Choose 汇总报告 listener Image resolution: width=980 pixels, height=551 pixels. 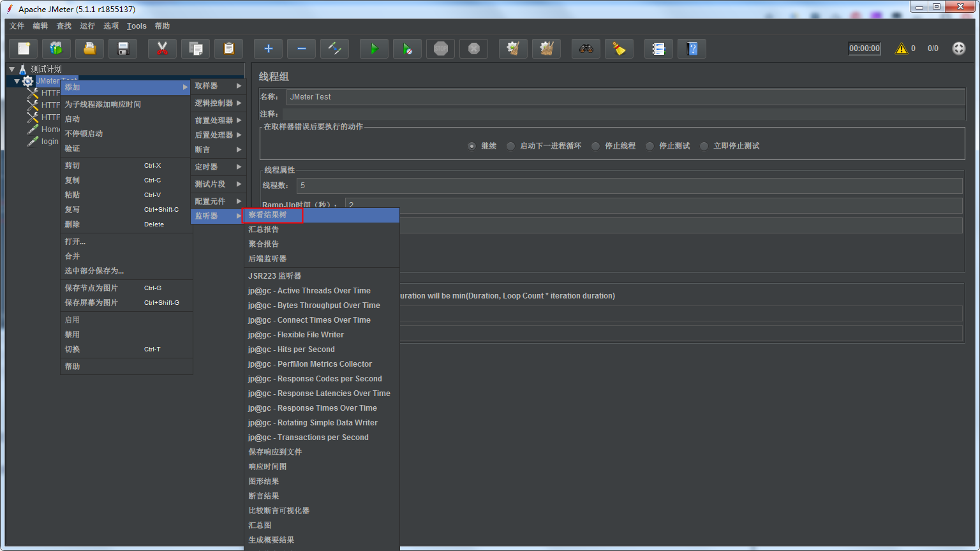pos(322,230)
